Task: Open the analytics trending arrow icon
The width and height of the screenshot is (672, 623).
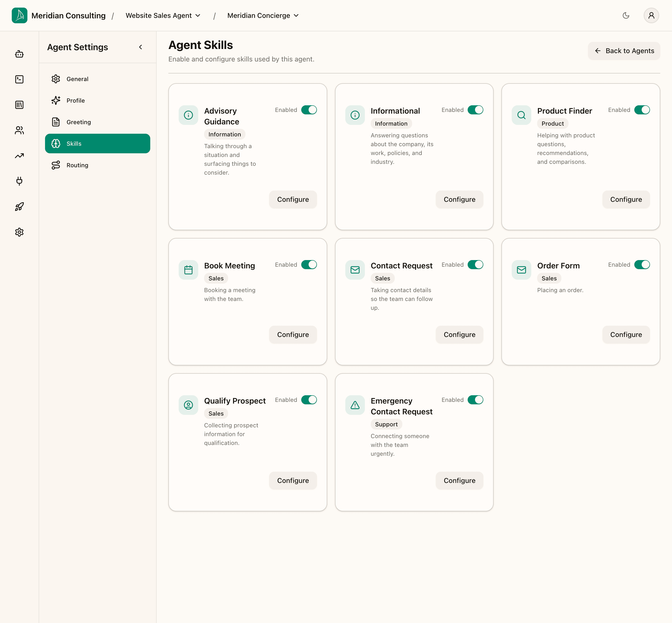Action: coord(20,156)
